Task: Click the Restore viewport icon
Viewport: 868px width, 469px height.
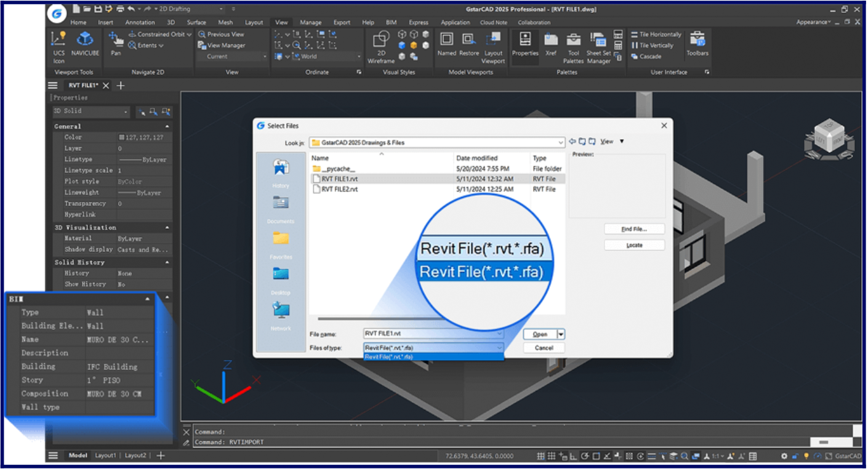Action: point(468,44)
